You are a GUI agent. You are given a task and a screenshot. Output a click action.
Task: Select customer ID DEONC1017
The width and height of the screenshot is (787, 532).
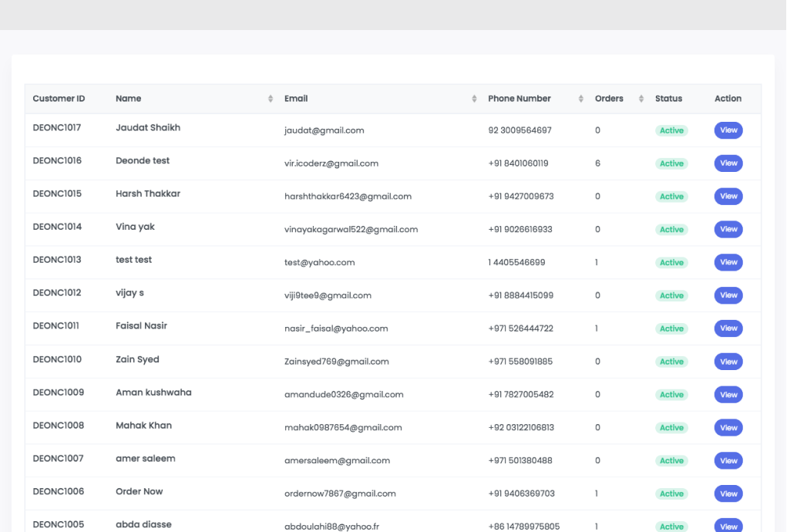pos(57,127)
